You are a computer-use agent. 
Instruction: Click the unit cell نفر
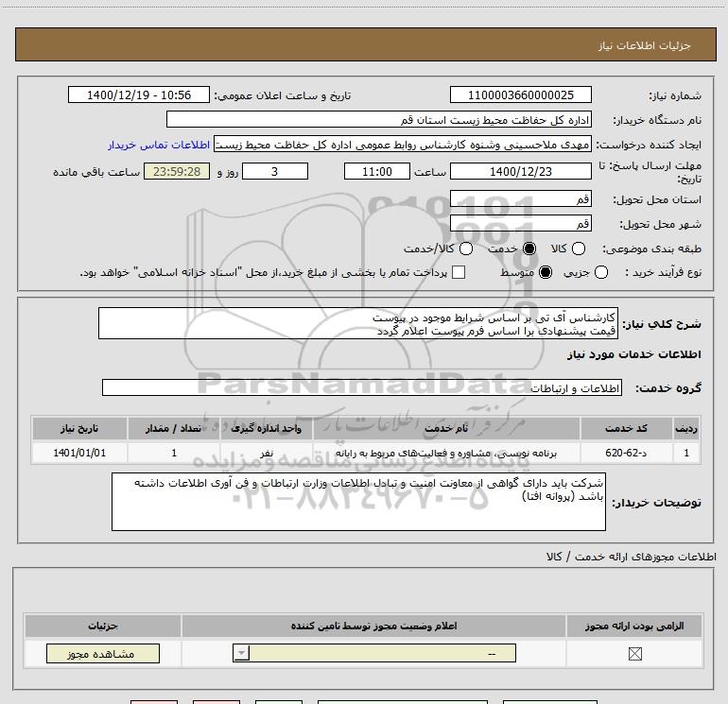[266, 453]
